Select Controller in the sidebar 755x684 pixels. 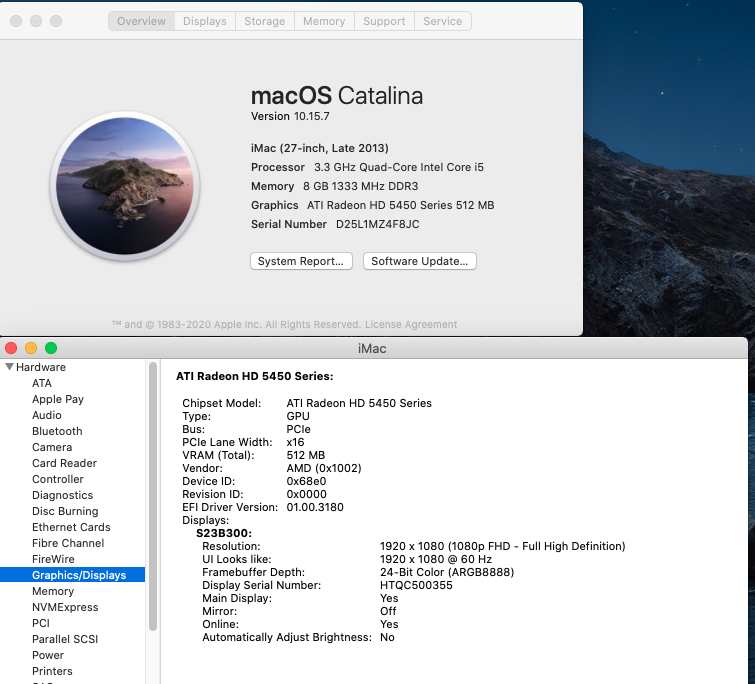point(58,479)
